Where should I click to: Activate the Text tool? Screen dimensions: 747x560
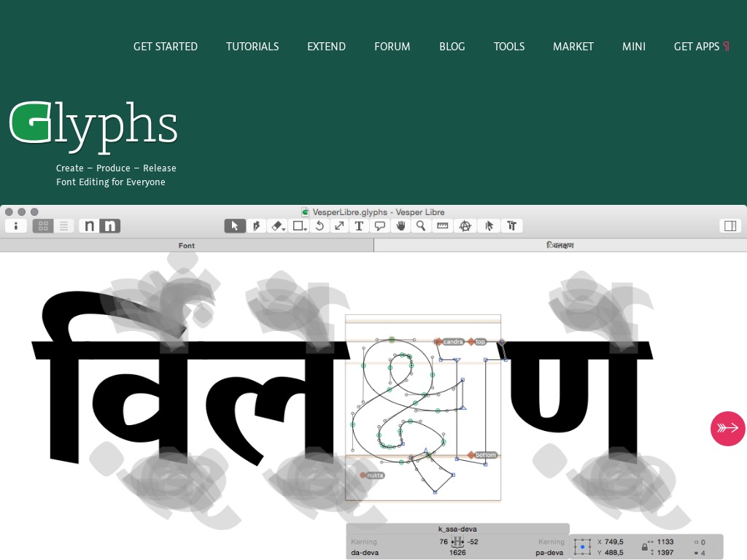[359, 226]
